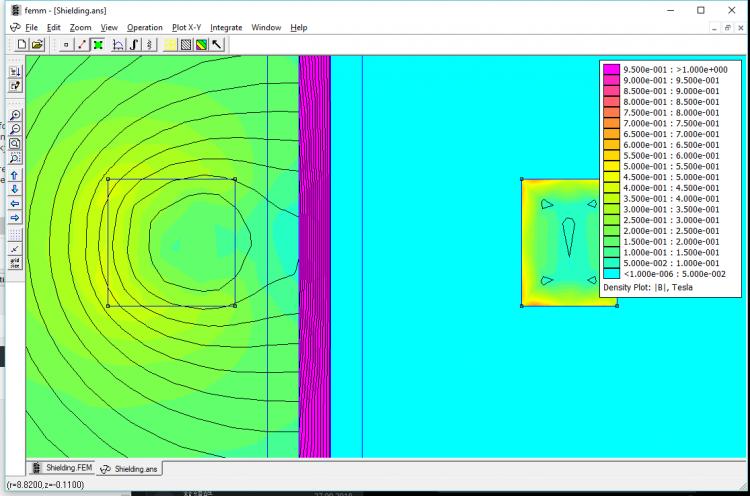This screenshot has height=496, width=750.
Task: Click the New document icon
Action: point(22,45)
